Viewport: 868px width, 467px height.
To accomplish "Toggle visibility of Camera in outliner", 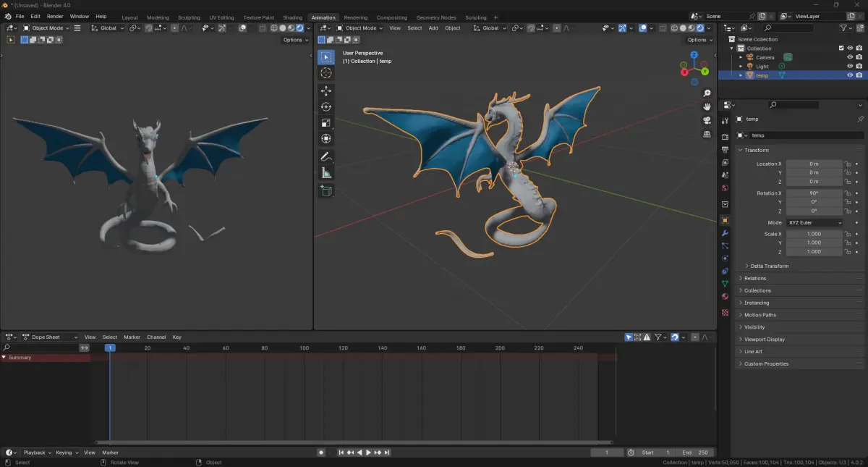I will coord(850,57).
